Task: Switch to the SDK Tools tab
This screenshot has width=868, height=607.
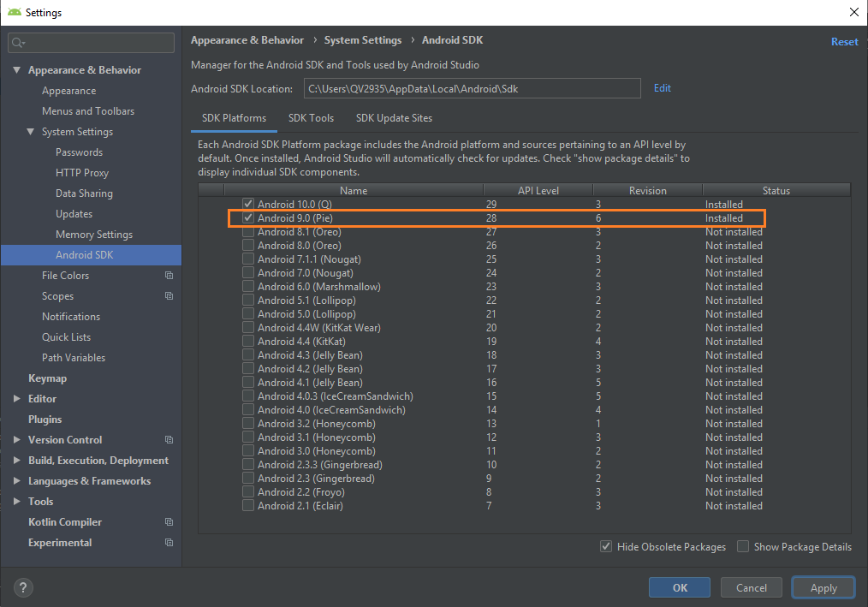Action: tap(311, 118)
